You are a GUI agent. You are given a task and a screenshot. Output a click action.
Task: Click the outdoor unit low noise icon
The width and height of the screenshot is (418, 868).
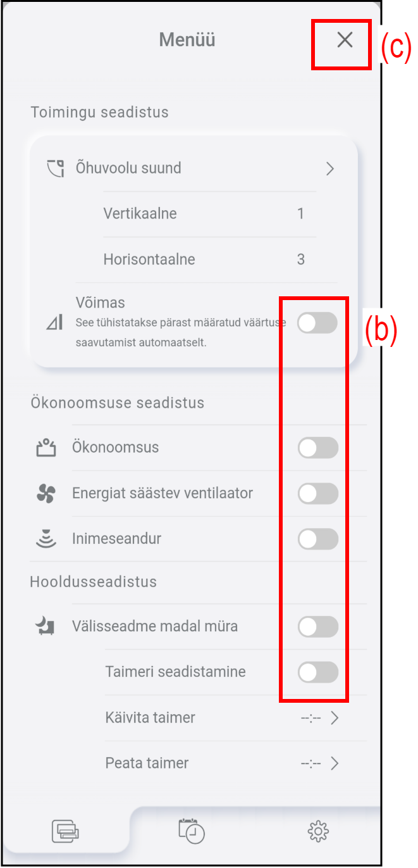pyautogui.click(x=46, y=627)
